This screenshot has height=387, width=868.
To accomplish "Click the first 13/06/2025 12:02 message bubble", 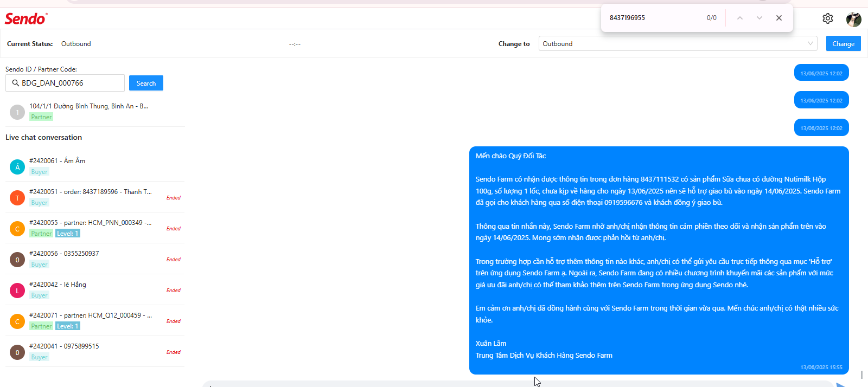I will tap(821, 73).
